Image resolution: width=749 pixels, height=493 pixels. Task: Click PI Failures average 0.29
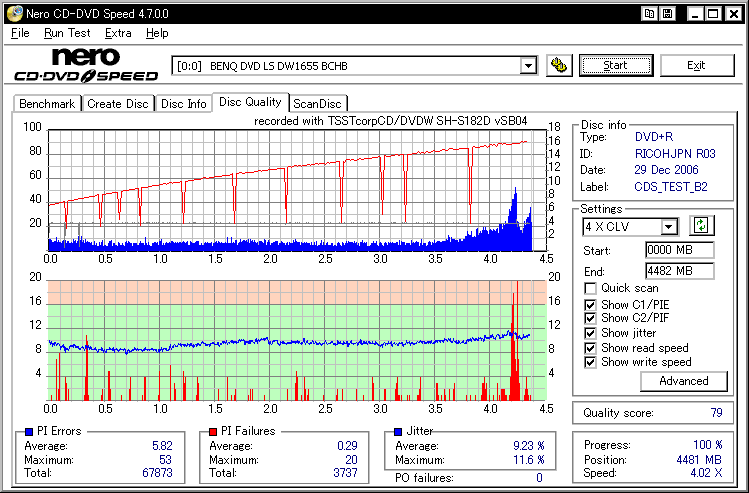(x=347, y=446)
